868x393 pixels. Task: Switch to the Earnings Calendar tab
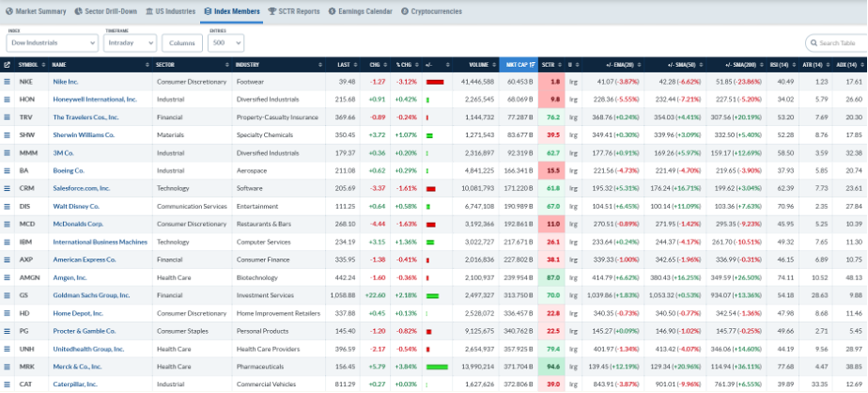[x=361, y=11]
